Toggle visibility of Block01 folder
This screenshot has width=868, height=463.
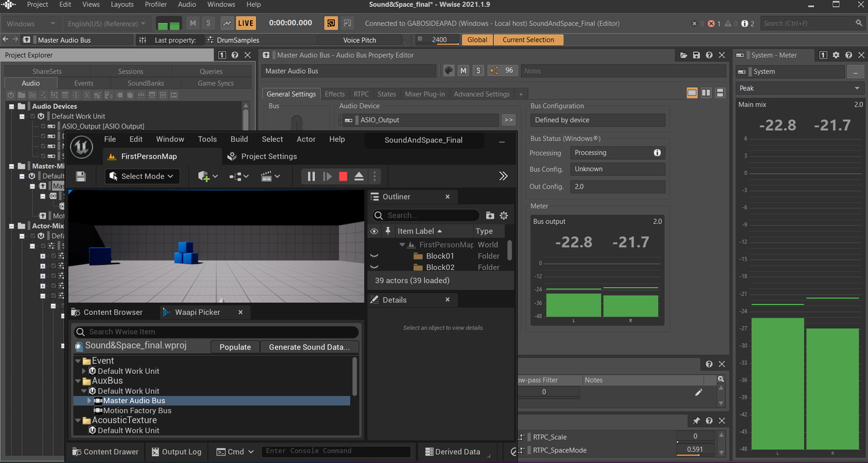click(374, 256)
